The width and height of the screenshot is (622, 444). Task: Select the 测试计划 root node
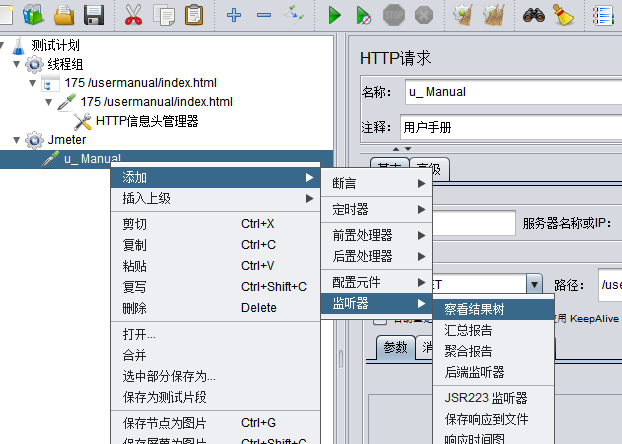[x=55, y=45]
